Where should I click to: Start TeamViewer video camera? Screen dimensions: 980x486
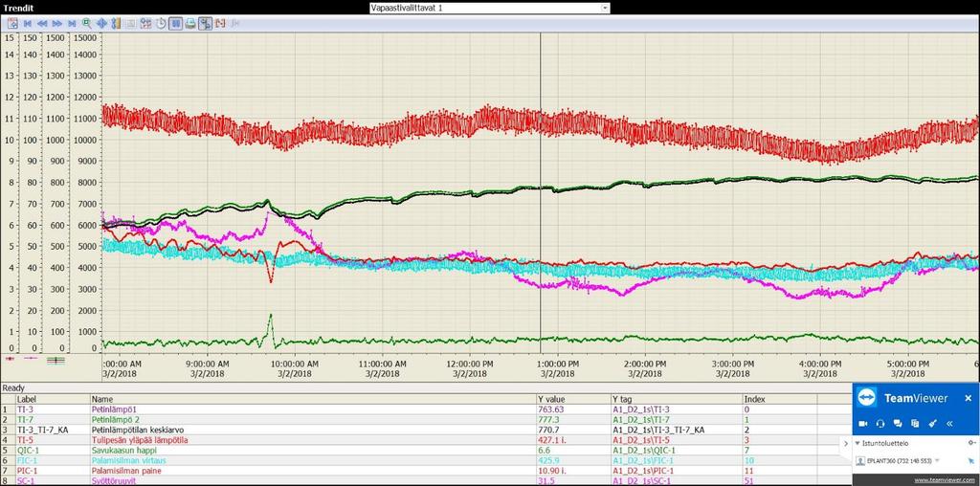coord(862,424)
